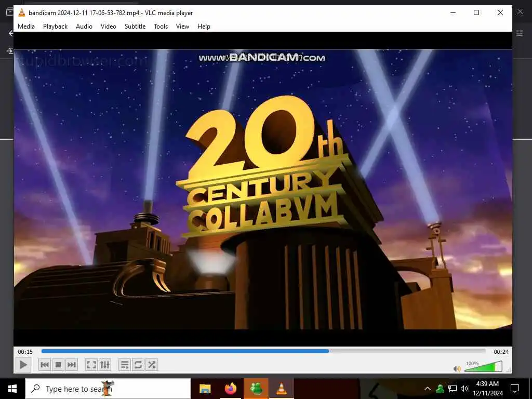The height and width of the screenshot is (399, 532).
Task: Minimize the VLC media player window
Action: (453, 12)
